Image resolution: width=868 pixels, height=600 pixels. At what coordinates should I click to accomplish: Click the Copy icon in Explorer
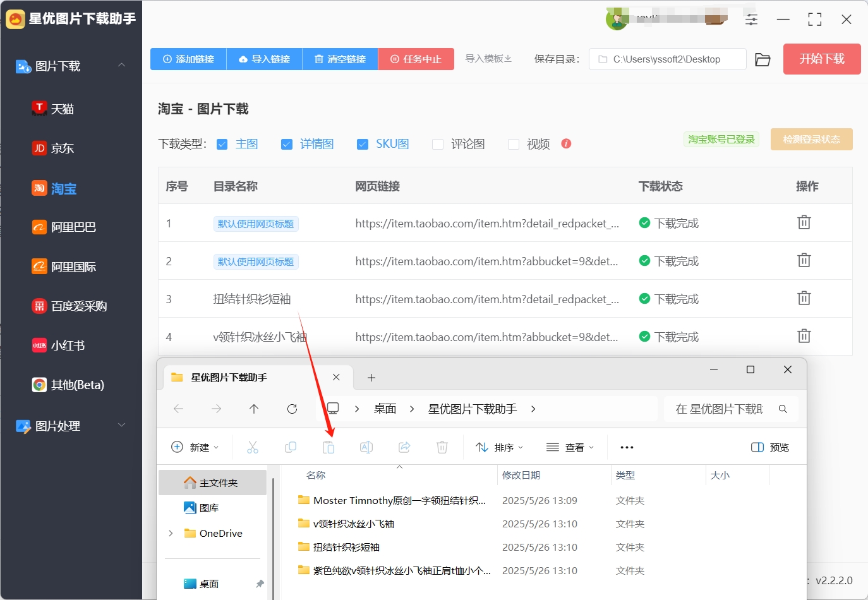coord(291,447)
